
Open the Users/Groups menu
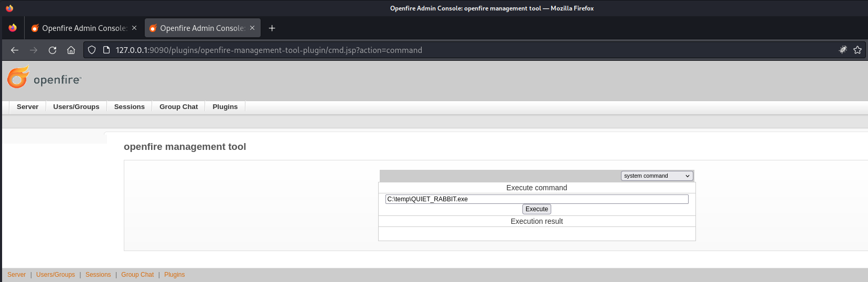pos(76,107)
